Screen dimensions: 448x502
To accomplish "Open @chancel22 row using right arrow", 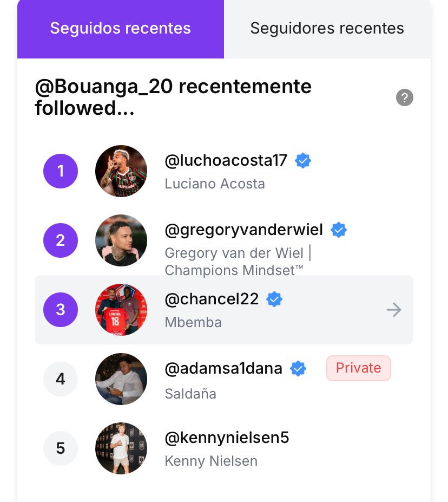I will pos(394,310).
